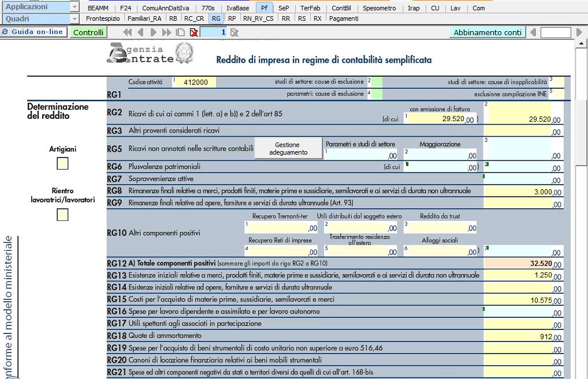Open the RX quadro tab

point(318,18)
